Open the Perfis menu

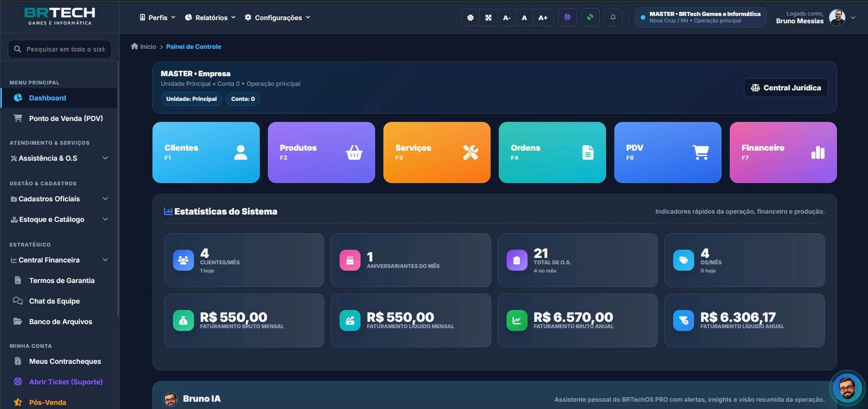(x=157, y=17)
